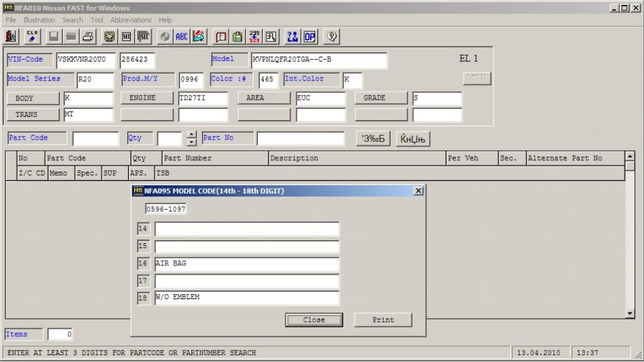The width and height of the screenshot is (644, 362).
Task: Increase Qty with the up spinner arrow
Action: 192,134
